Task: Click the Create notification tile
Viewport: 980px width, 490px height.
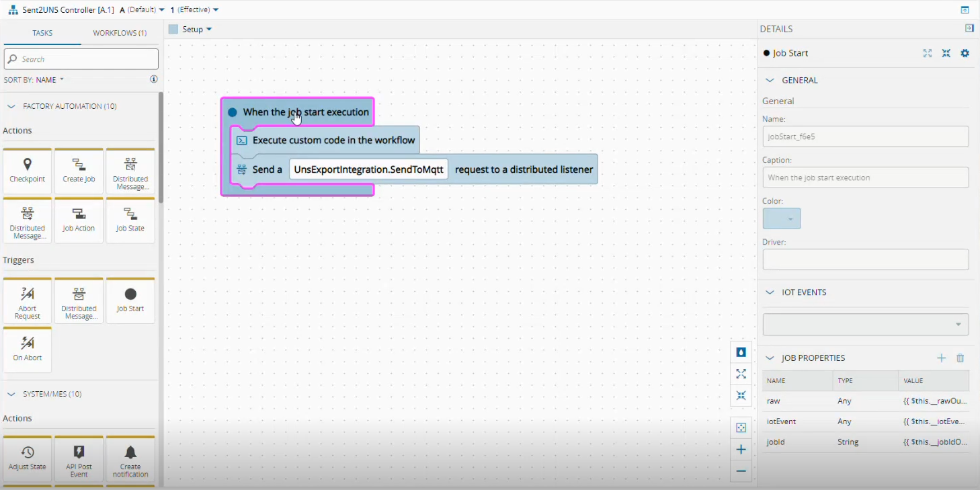Action: coord(130,459)
